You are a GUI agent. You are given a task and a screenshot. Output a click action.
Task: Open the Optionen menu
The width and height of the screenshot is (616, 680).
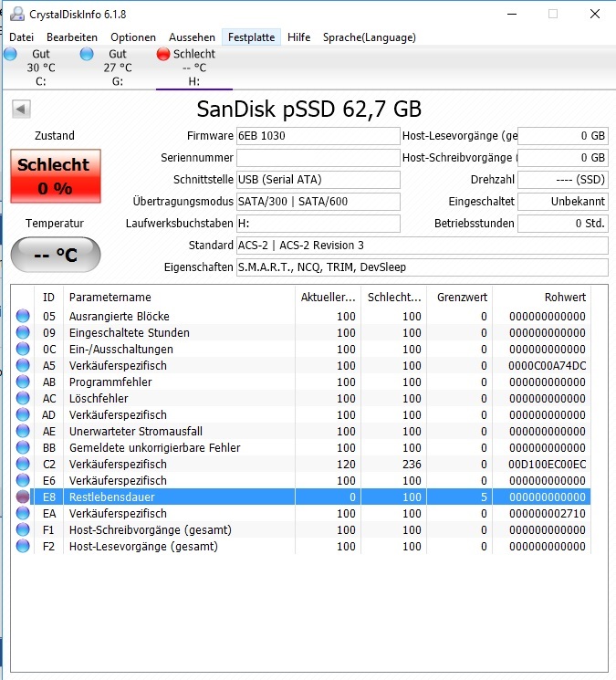[133, 37]
